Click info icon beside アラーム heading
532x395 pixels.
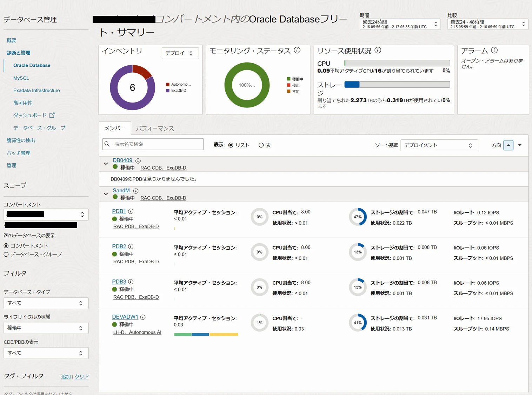tap(494, 50)
